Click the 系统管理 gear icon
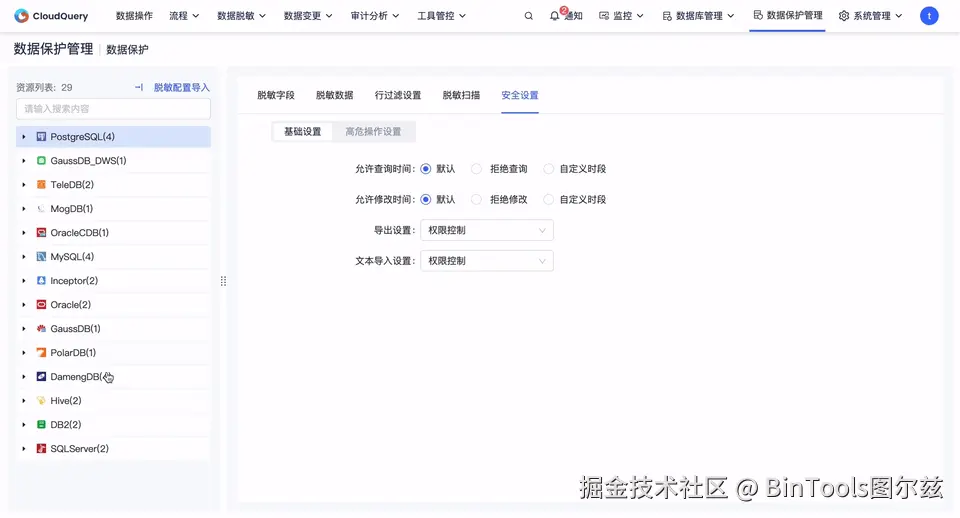 (844, 16)
